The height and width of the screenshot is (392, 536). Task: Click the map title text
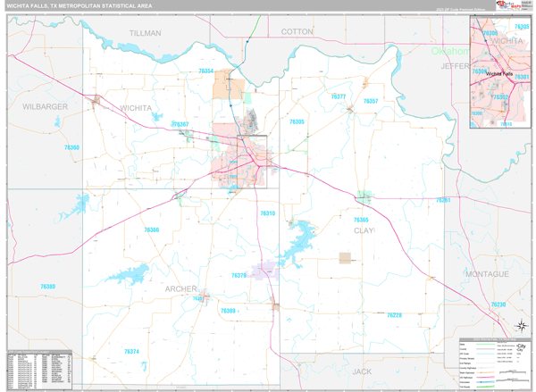coord(81,6)
